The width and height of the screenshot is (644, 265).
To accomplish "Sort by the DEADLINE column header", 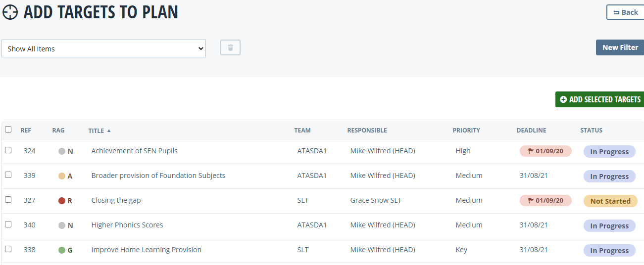I will [531, 131].
